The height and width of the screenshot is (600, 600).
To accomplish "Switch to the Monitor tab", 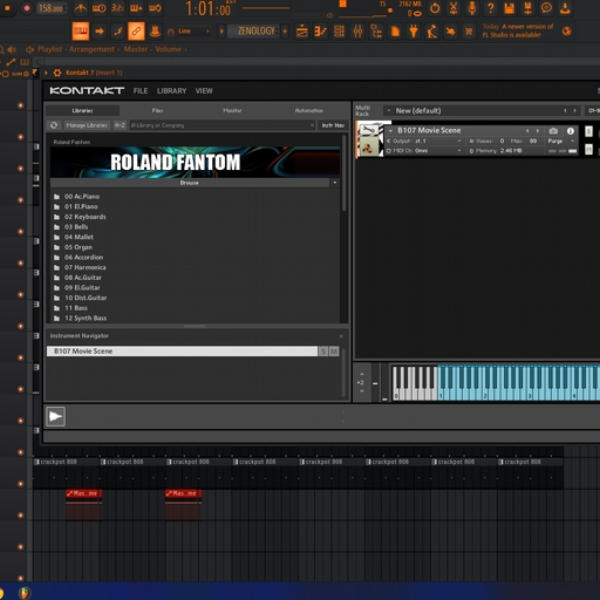I will click(232, 111).
